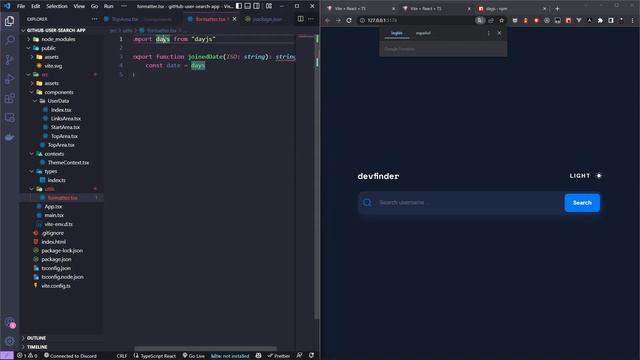
Task: Open a new browser tab
Action: tap(557, 9)
